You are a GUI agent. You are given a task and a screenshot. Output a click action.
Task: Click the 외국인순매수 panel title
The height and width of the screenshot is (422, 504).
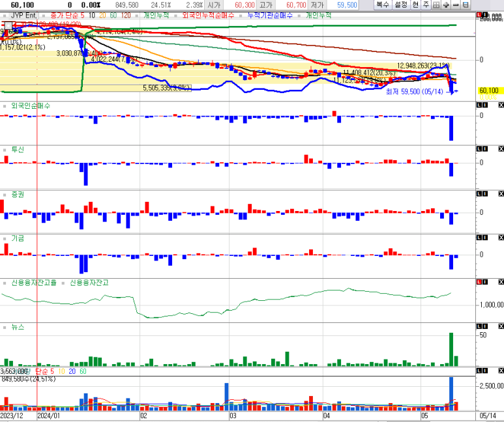pos(31,105)
